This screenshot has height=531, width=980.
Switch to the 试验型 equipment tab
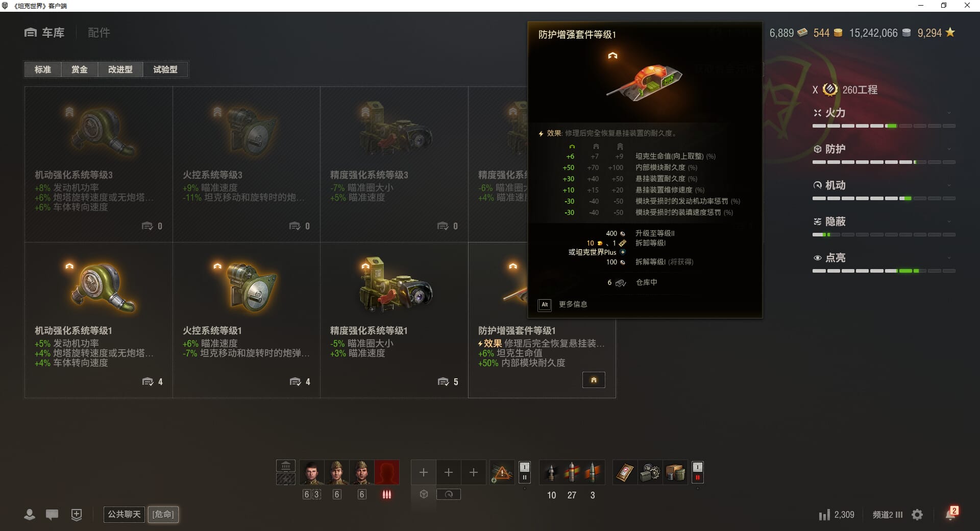(165, 69)
